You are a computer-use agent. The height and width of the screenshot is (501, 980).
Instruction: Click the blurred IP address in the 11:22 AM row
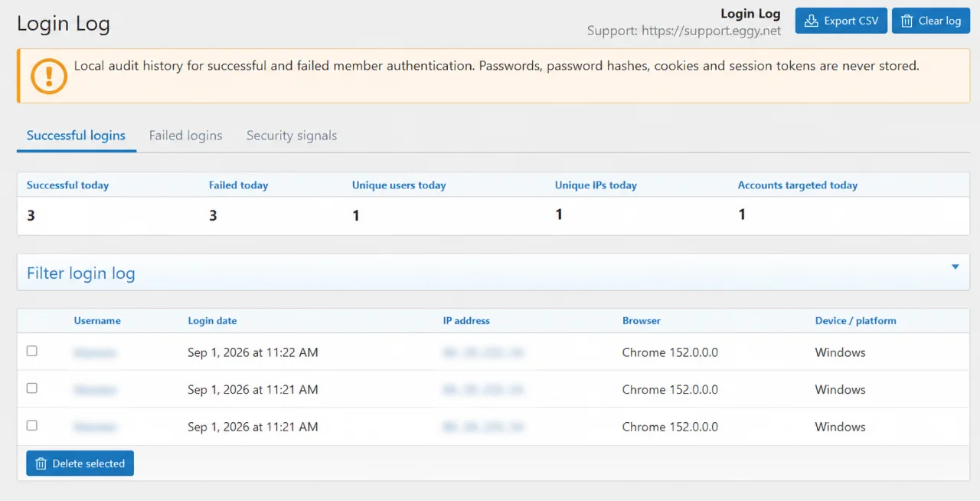point(482,352)
